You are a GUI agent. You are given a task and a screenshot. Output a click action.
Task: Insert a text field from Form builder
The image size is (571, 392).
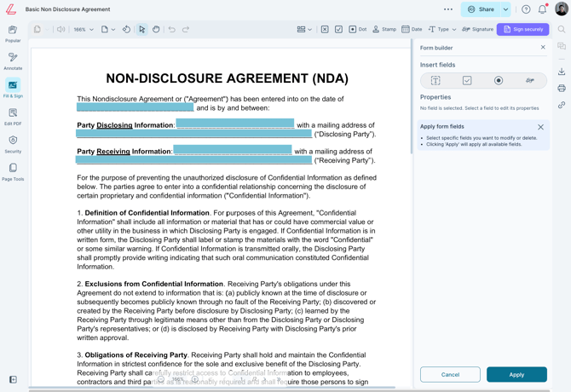(435, 81)
